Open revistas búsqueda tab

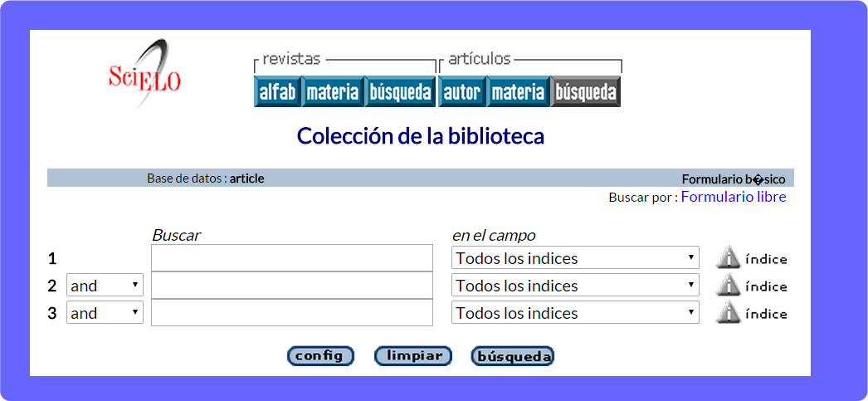click(400, 91)
